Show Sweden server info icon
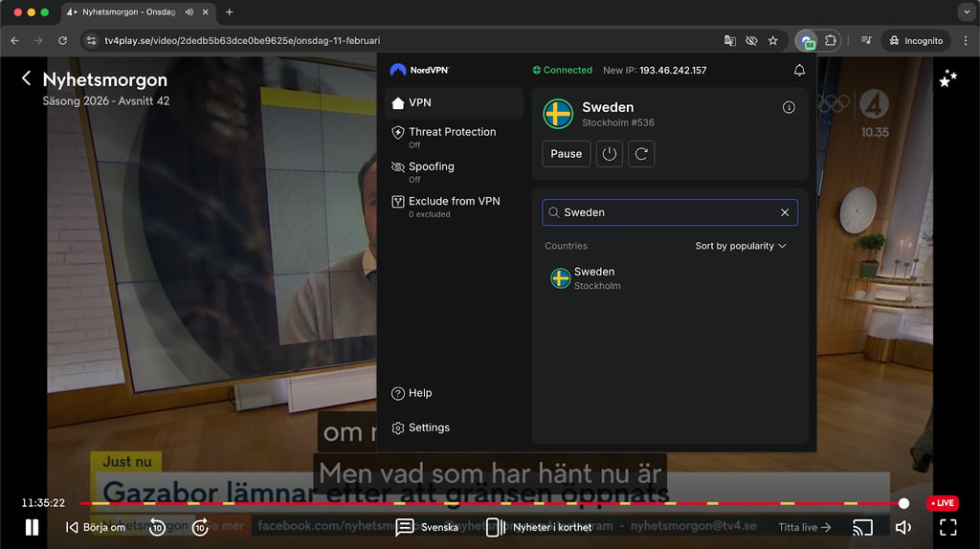This screenshot has width=980, height=549. pyautogui.click(x=789, y=107)
